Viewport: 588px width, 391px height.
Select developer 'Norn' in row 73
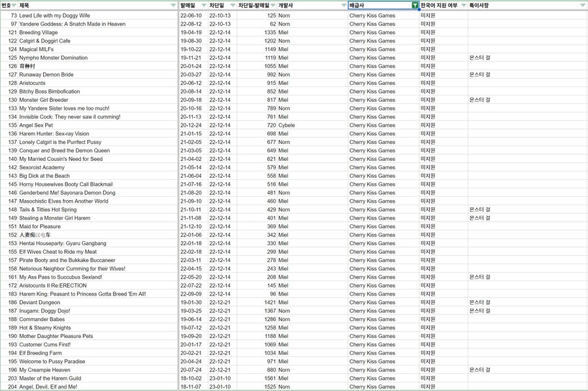click(x=284, y=16)
